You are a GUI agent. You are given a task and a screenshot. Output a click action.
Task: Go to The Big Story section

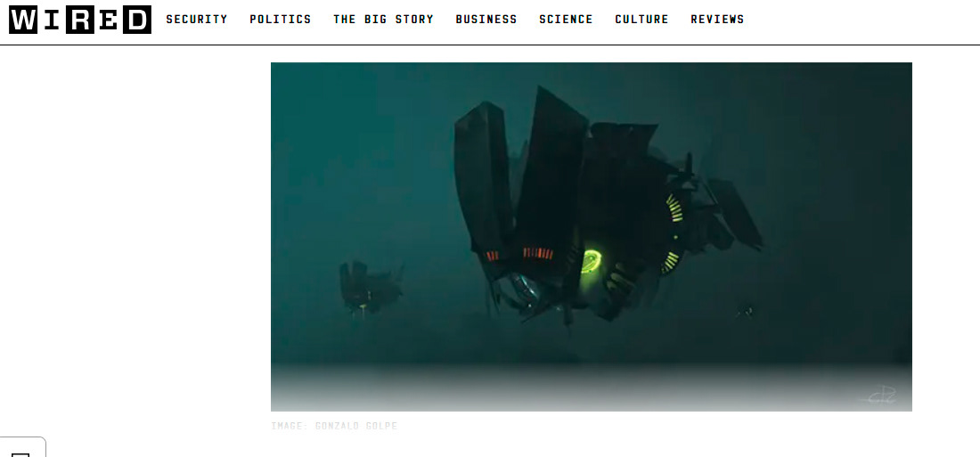[x=384, y=20]
